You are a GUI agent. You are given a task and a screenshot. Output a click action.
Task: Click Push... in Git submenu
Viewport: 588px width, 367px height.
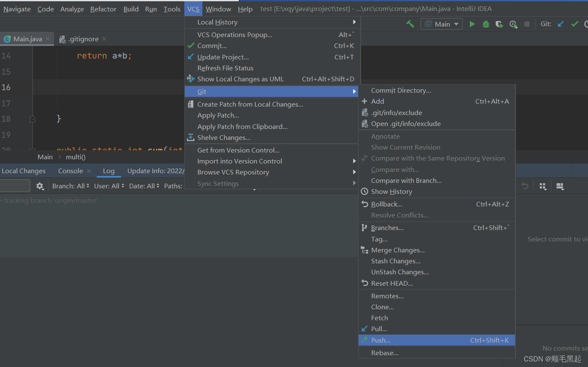(x=437, y=340)
